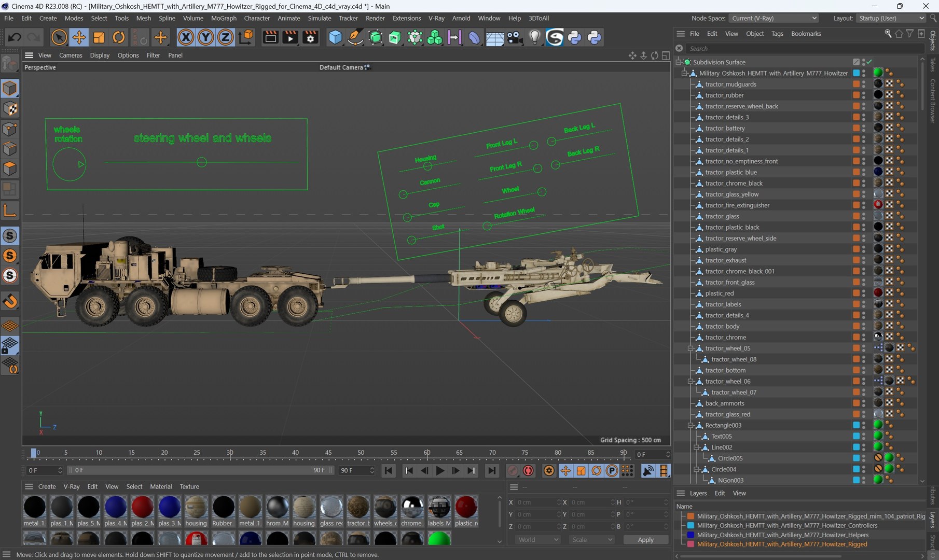Activate the Move tool
The width and height of the screenshot is (939, 560).
(79, 37)
